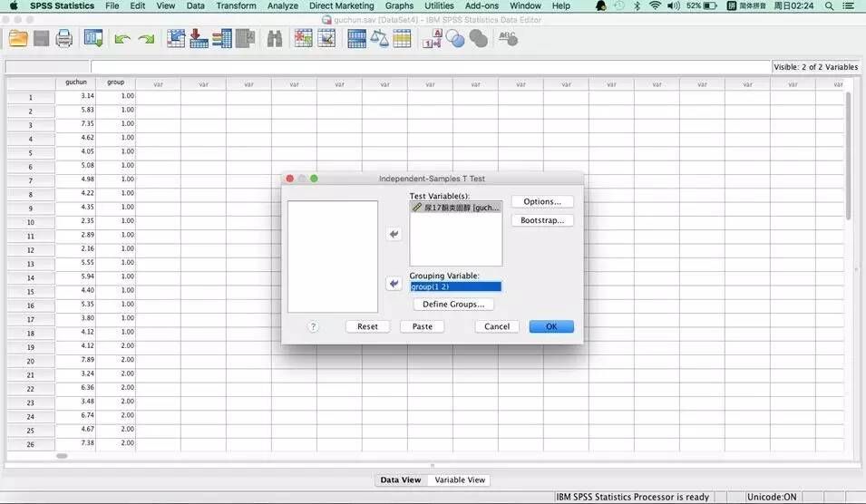Click the cell editor input bar above the grid
Viewport: 866px width, 504px height.
coord(431,67)
